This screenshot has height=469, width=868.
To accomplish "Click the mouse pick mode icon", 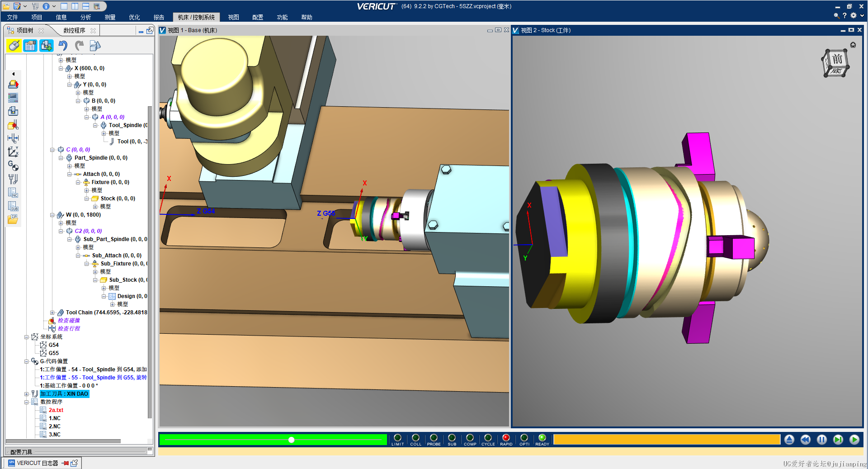I will tap(14, 46).
